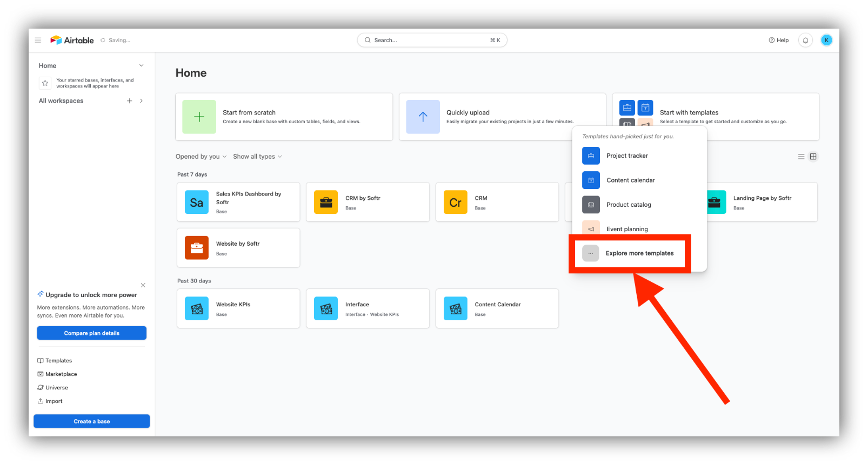Click Compare plan details button
This screenshot has height=465, width=868.
pos(92,333)
